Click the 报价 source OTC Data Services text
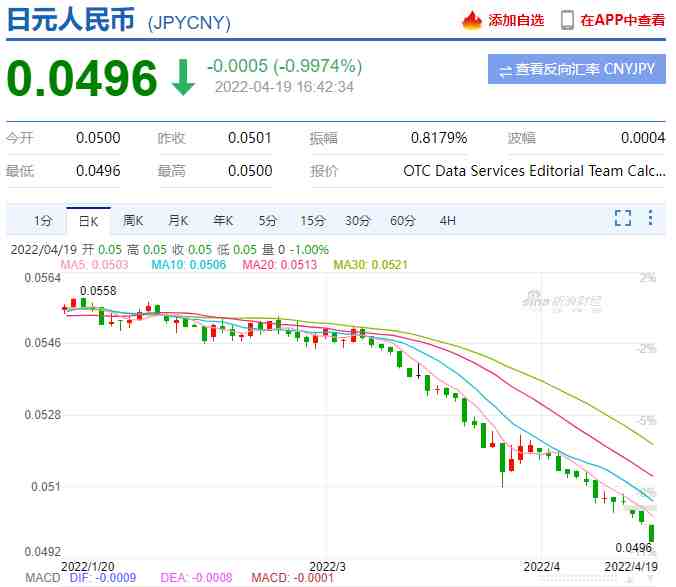 tap(535, 171)
